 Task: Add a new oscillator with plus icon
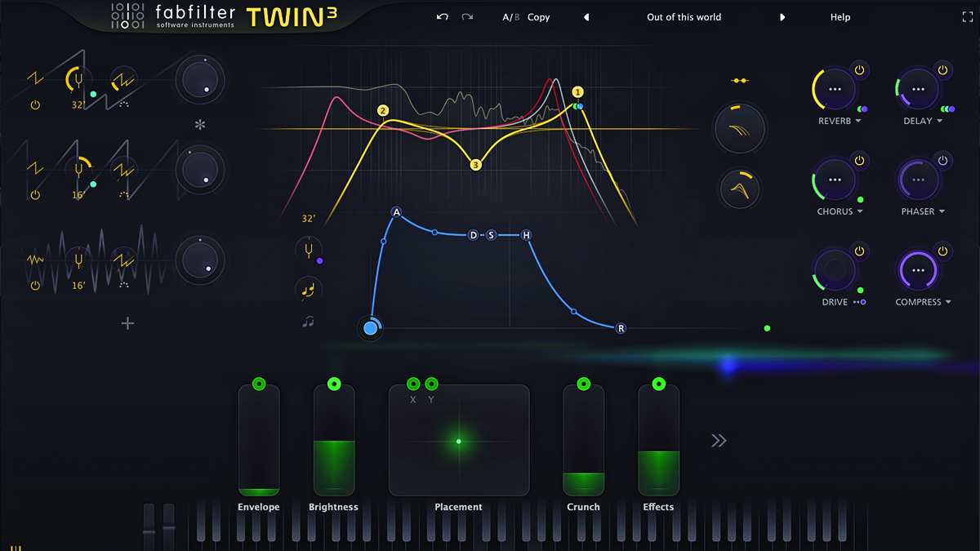click(x=127, y=323)
